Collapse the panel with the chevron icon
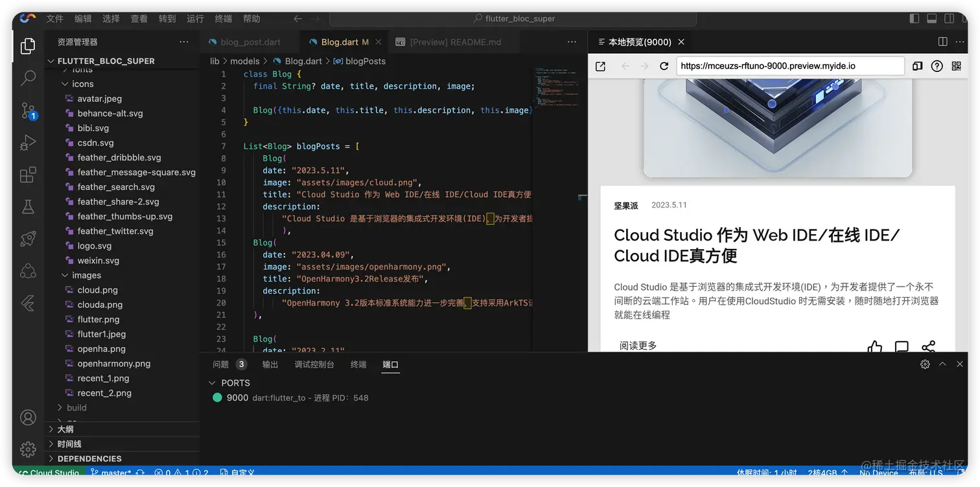 pos(942,364)
